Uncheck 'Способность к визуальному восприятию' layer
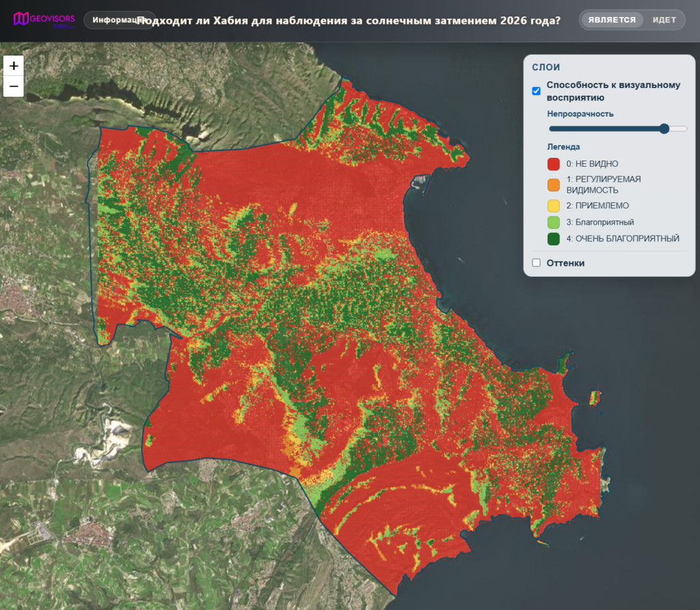 coord(536,91)
